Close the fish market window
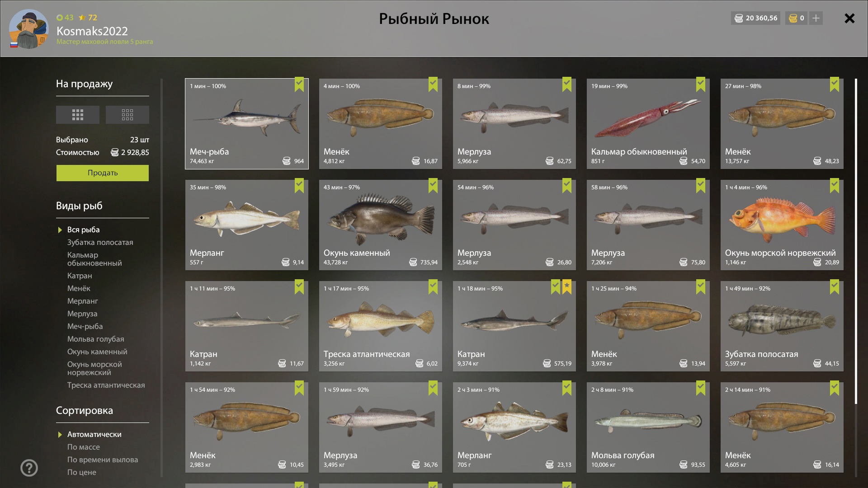This screenshot has width=868, height=488. point(849,18)
